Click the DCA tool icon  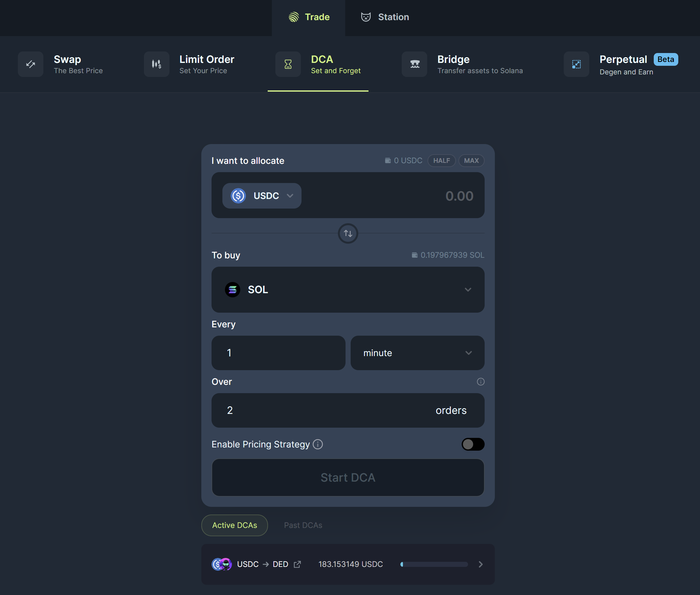[x=287, y=64]
